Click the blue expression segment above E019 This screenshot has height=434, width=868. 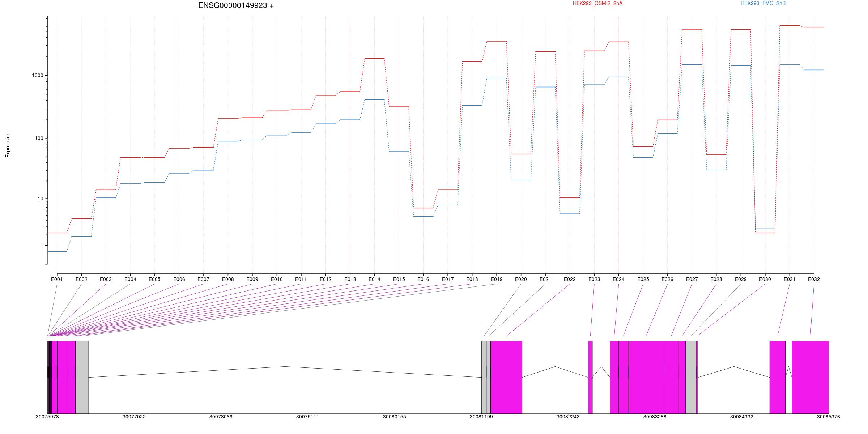point(497,78)
